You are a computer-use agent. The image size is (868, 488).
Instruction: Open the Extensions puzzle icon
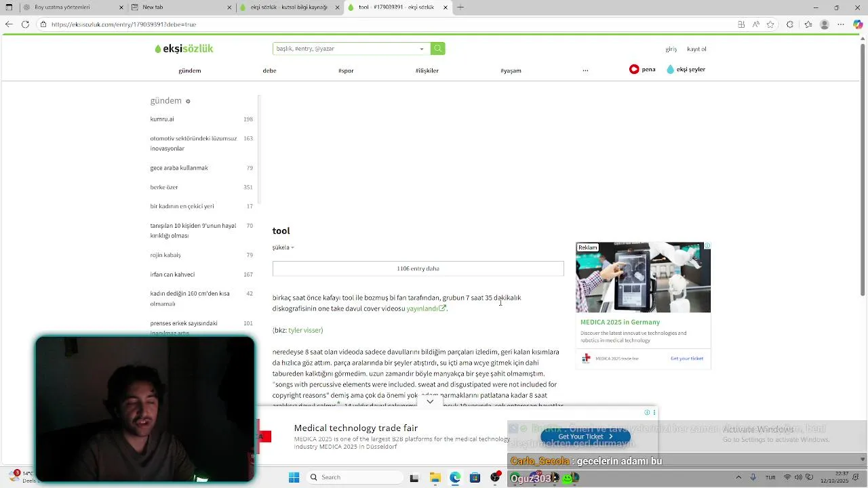pos(790,24)
